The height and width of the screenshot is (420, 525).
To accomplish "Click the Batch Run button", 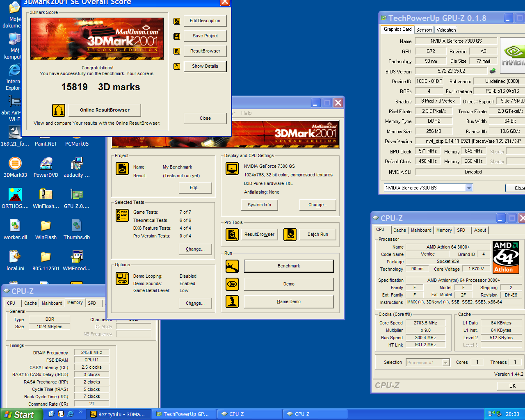I will click(318, 235).
